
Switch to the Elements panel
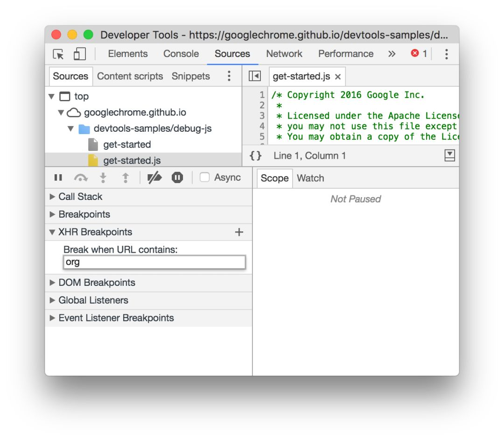pos(127,54)
